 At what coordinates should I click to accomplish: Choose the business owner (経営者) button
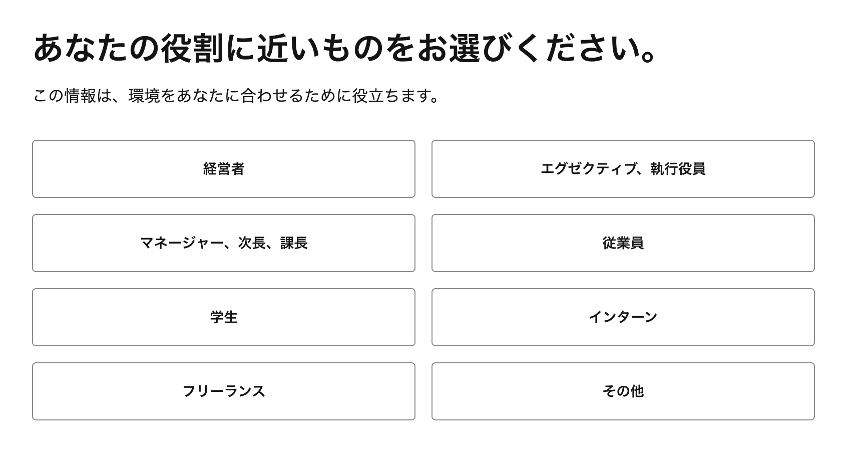[224, 169]
